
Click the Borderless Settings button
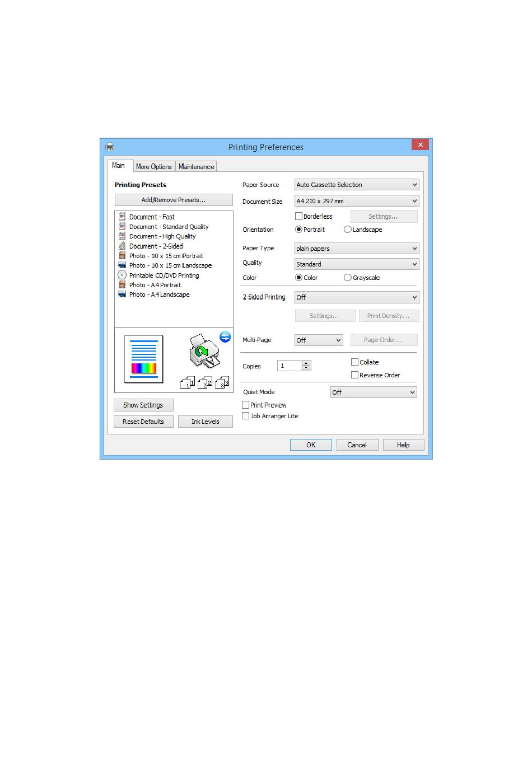click(384, 216)
